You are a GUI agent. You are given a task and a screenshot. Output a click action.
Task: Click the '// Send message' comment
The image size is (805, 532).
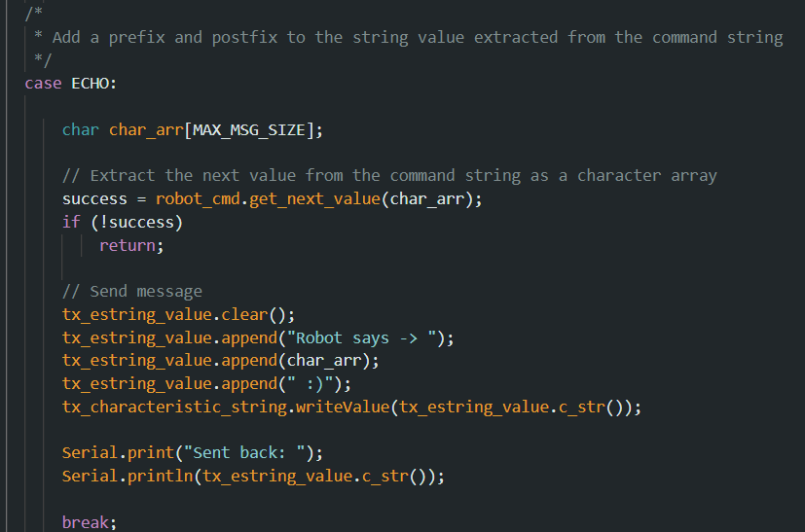coord(132,292)
